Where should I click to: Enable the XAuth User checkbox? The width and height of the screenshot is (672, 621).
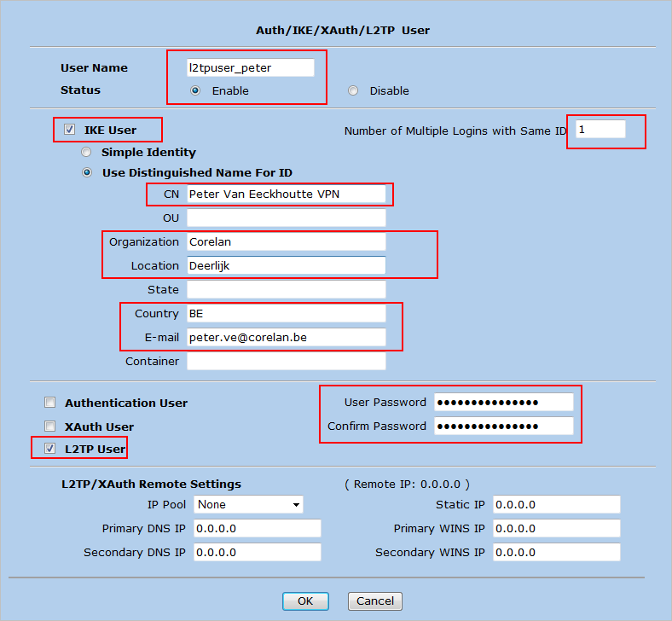click(x=50, y=427)
